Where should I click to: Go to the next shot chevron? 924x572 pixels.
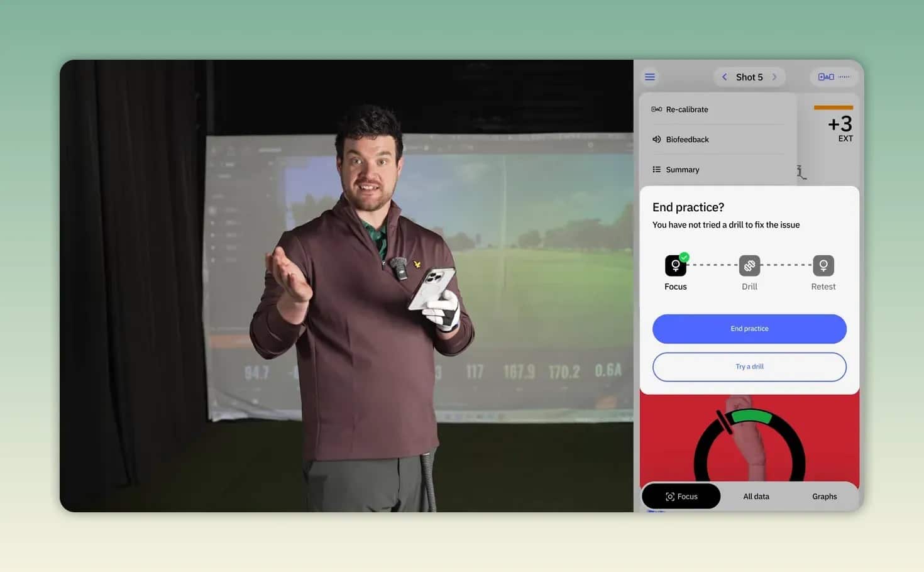(x=774, y=77)
